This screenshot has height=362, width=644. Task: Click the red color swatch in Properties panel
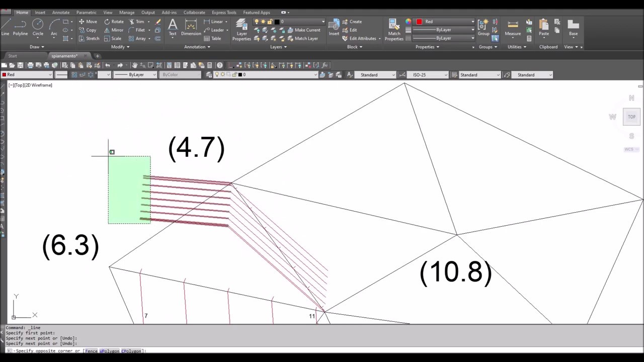(x=419, y=22)
